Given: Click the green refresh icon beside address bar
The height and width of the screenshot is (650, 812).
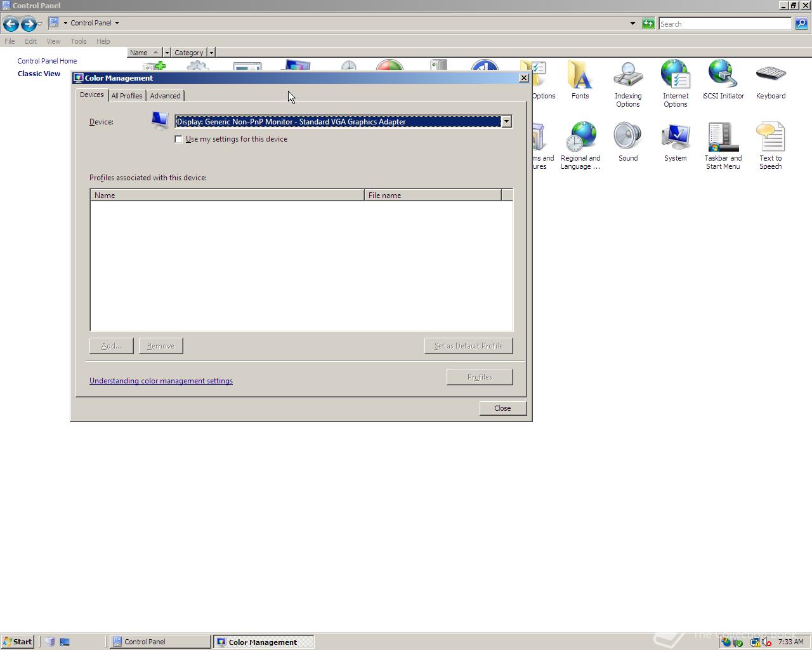Looking at the screenshot, I should pos(648,23).
